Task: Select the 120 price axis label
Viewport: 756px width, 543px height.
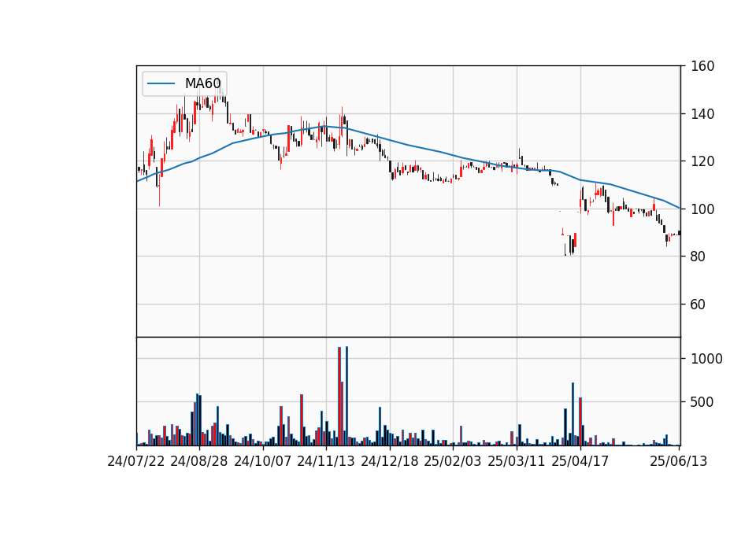Action: (x=702, y=161)
